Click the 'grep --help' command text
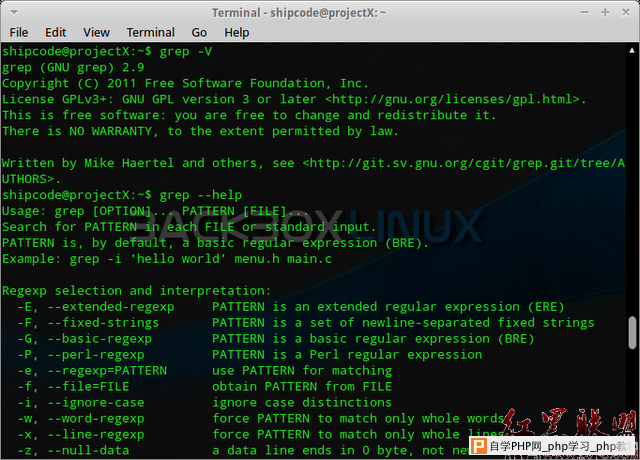640x460 pixels. (x=201, y=195)
